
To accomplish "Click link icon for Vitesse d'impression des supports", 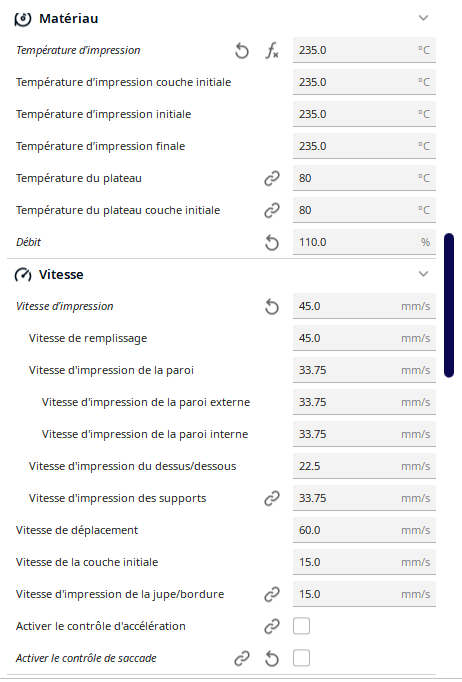I will pyautogui.click(x=272, y=498).
